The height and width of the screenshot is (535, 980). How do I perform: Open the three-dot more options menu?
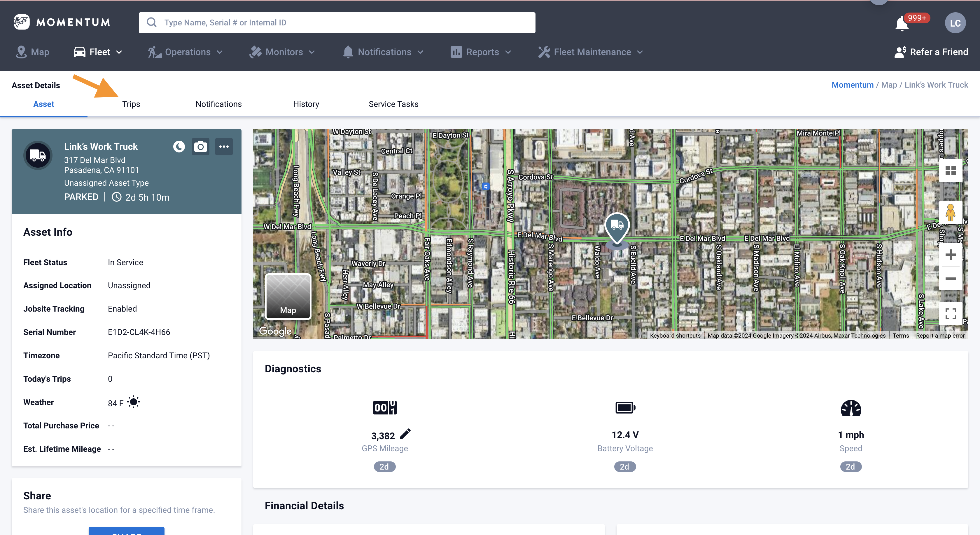(224, 147)
